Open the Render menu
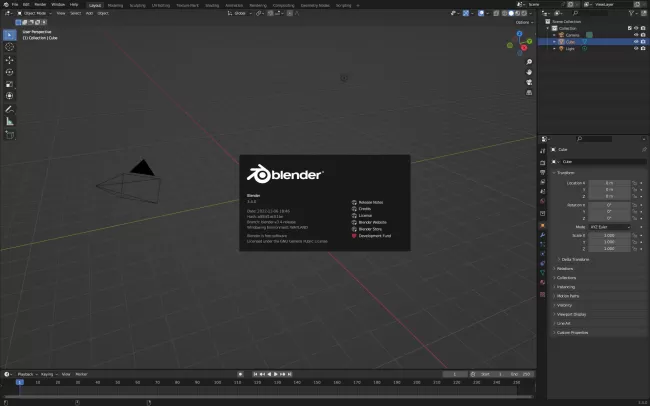 point(41,4)
